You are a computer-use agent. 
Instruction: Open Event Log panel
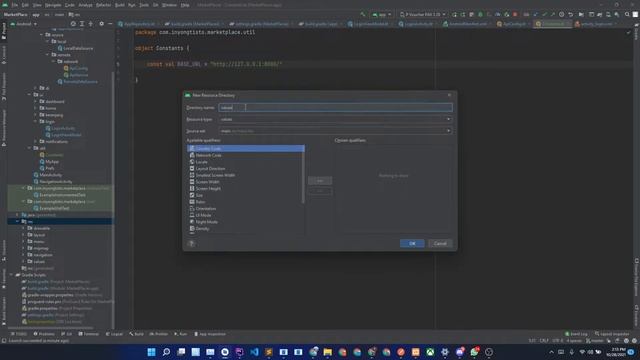pos(576,334)
